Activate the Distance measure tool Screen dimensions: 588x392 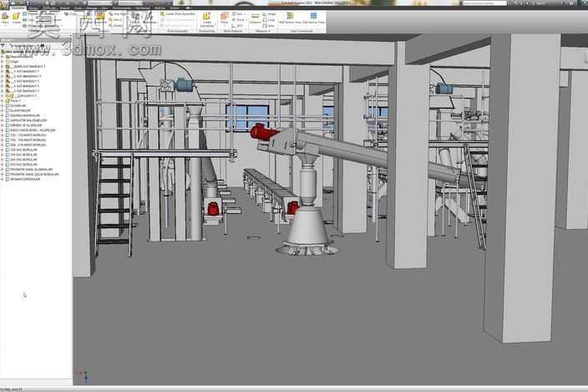(255, 18)
